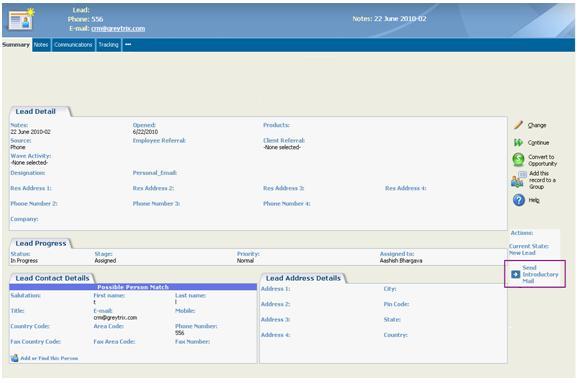The width and height of the screenshot is (578, 383).
Task: Click the Pin Code field label
Action: 396,304
